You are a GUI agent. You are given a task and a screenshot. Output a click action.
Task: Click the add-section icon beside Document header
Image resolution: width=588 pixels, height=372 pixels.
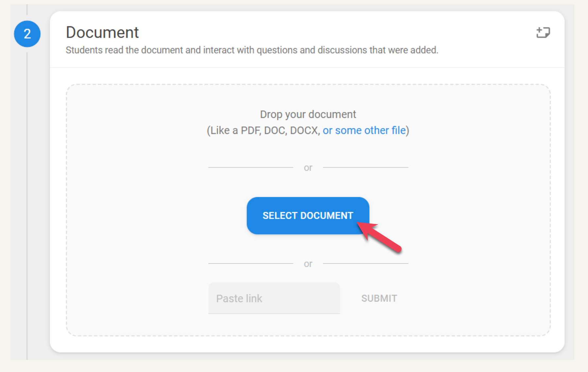543,32
